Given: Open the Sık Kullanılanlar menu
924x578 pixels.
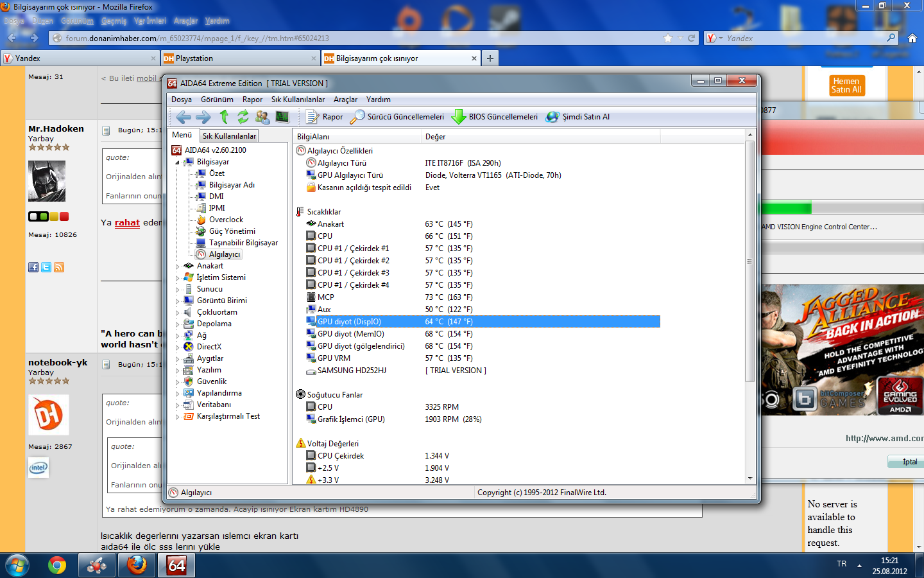Looking at the screenshot, I should coord(298,100).
